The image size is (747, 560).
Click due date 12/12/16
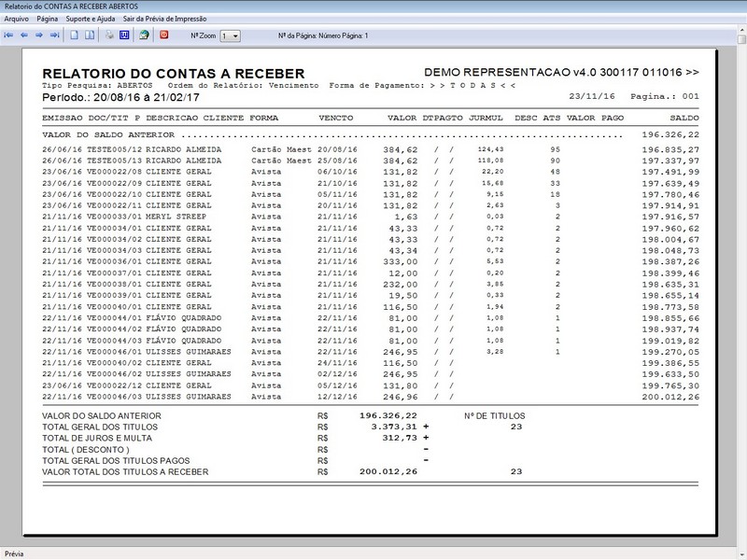[337, 397]
